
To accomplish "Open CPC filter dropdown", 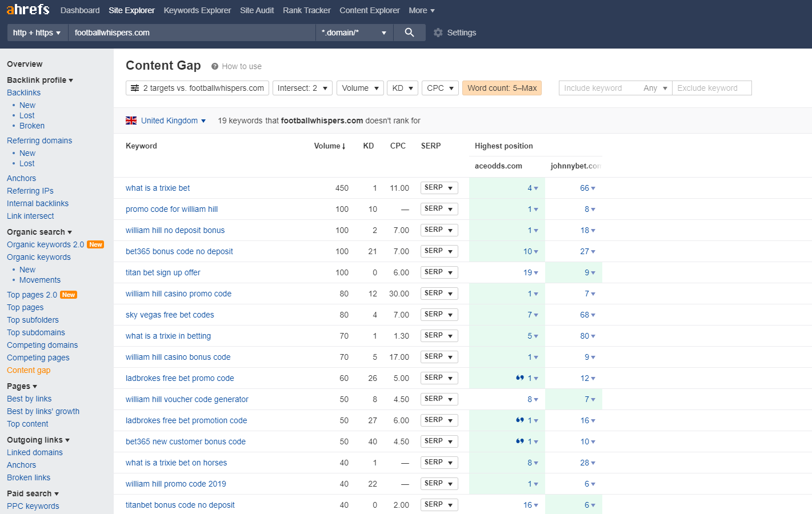I will (440, 88).
